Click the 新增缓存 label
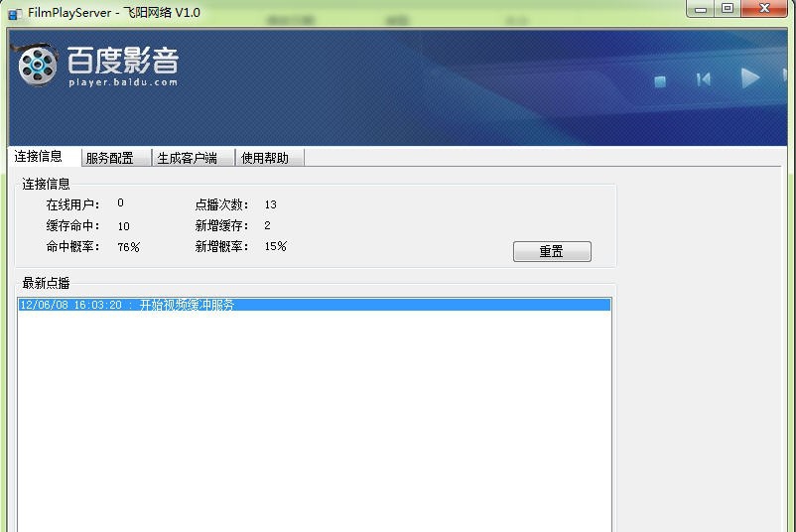The width and height of the screenshot is (796, 532). [222, 225]
